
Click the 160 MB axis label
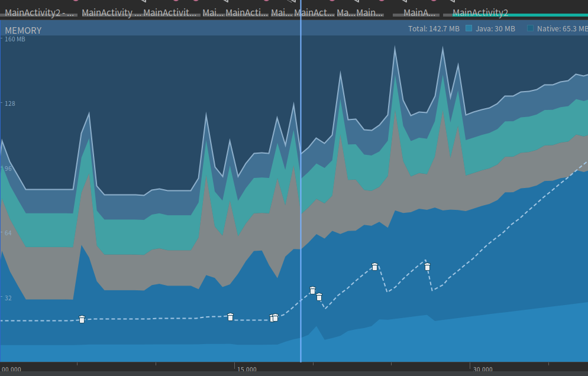click(x=15, y=40)
